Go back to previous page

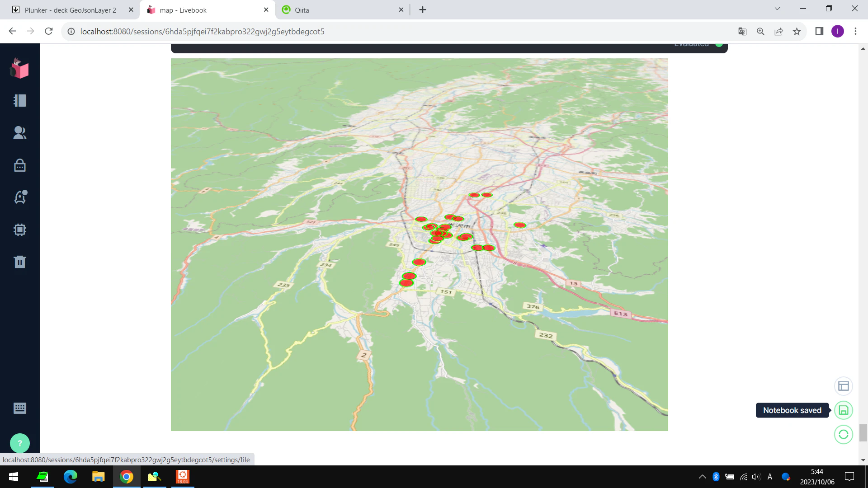point(13,31)
